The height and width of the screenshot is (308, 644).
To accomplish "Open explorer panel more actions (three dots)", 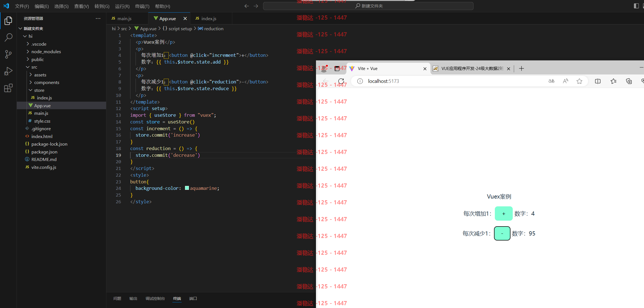I will [x=98, y=18].
